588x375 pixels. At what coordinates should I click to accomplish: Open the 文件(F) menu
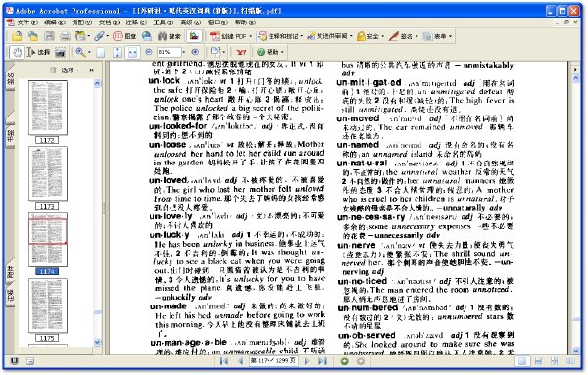pyautogui.click(x=27, y=23)
